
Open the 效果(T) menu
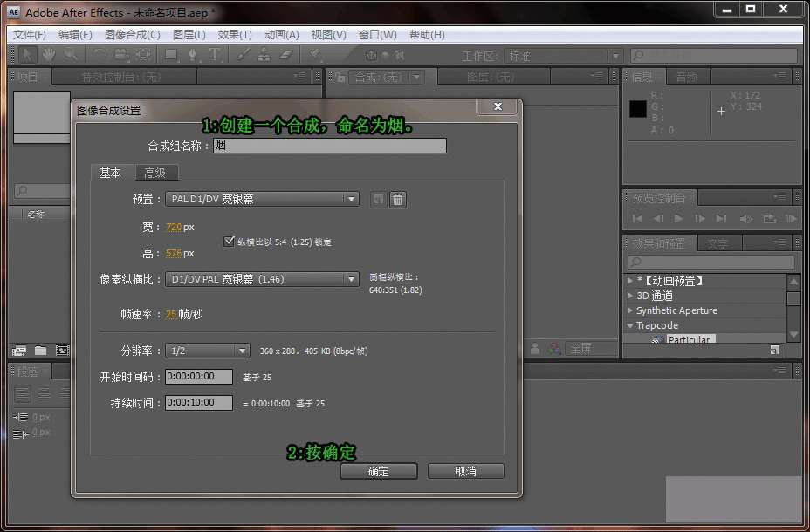tap(235, 35)
